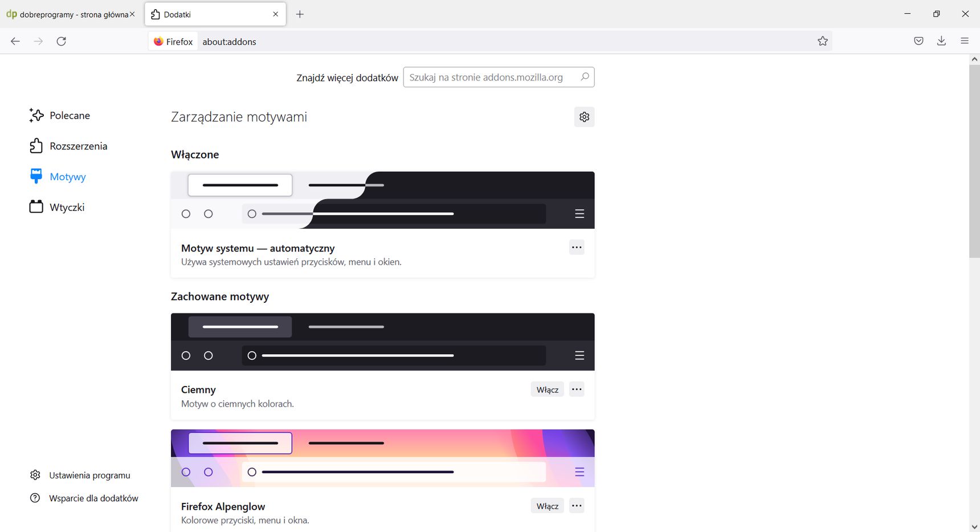980x532 pixels.
Task: Click the Ustawienia programu gear icon
Action: pyautogui.click(x=35, y=475)
